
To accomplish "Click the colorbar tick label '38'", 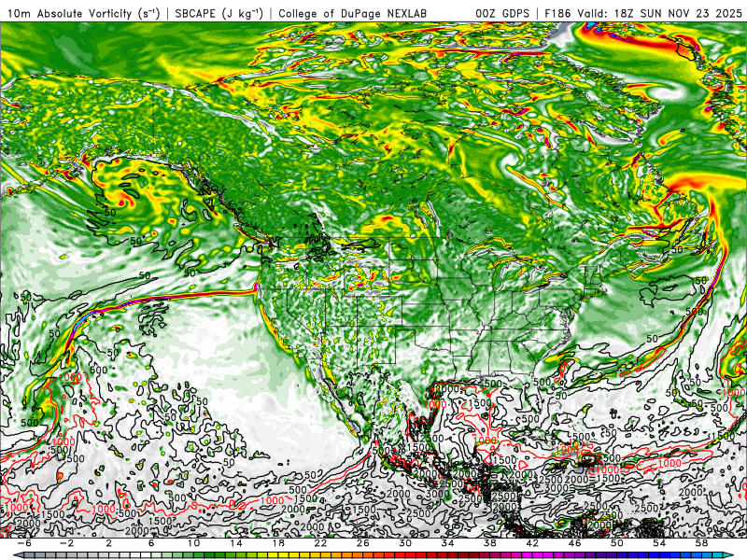I will [489, 543].
